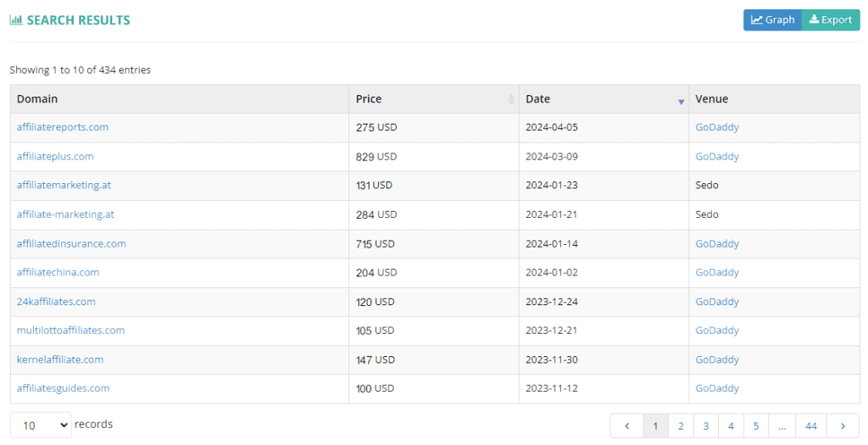This screenshot has height=445, width=868.
Task: Click the date 2024-01-02
Action: (x=552, y=273)
